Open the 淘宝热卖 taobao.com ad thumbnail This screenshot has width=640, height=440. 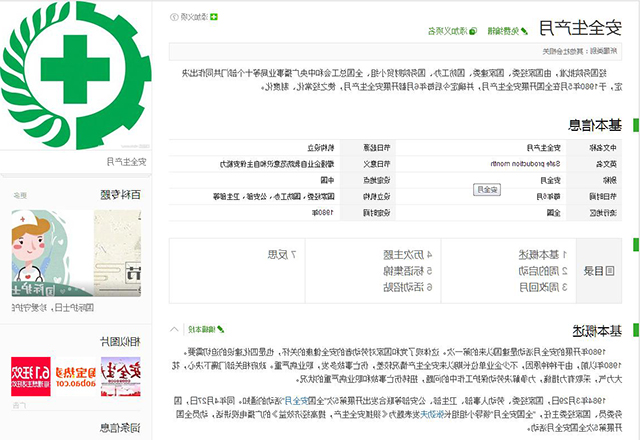76,377
